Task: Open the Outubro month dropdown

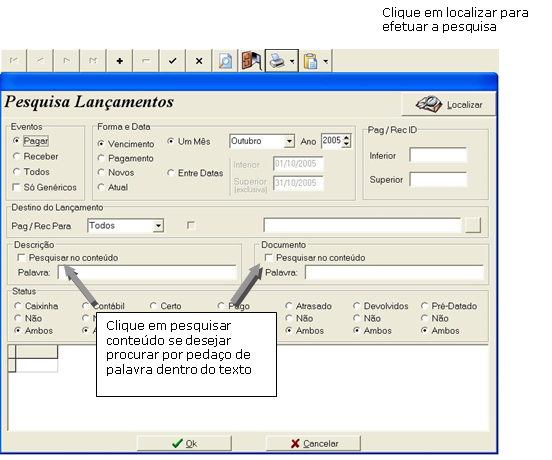Action: click(x=289, y=141)
